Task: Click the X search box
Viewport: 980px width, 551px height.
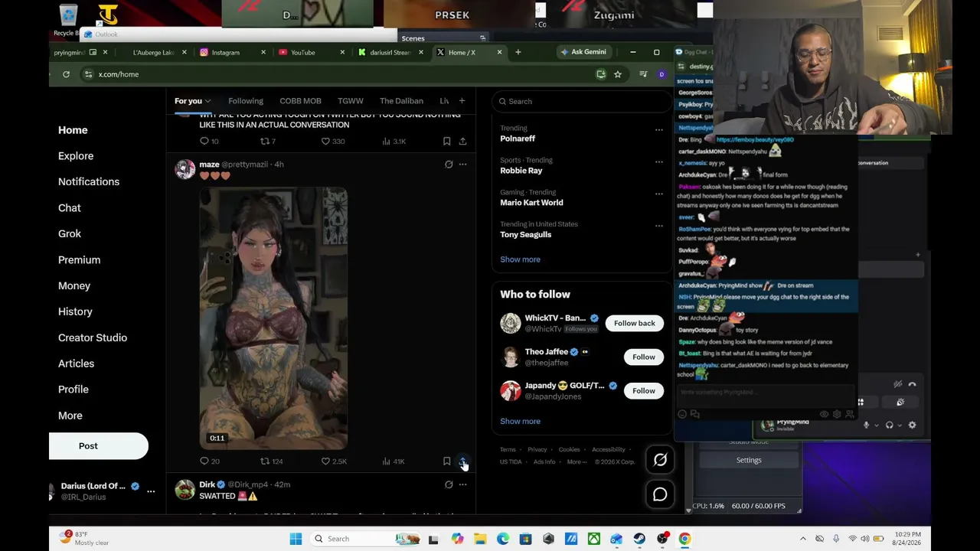Action: click(582, 101)
